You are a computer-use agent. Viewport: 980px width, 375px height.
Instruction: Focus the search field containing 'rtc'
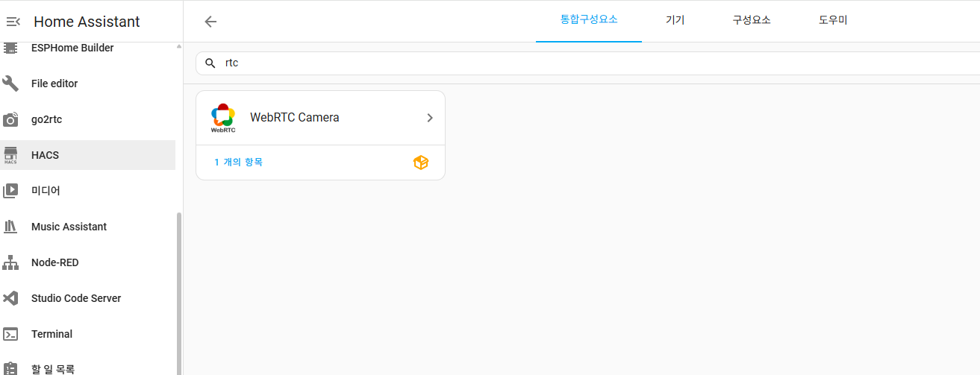coord(587,63)
